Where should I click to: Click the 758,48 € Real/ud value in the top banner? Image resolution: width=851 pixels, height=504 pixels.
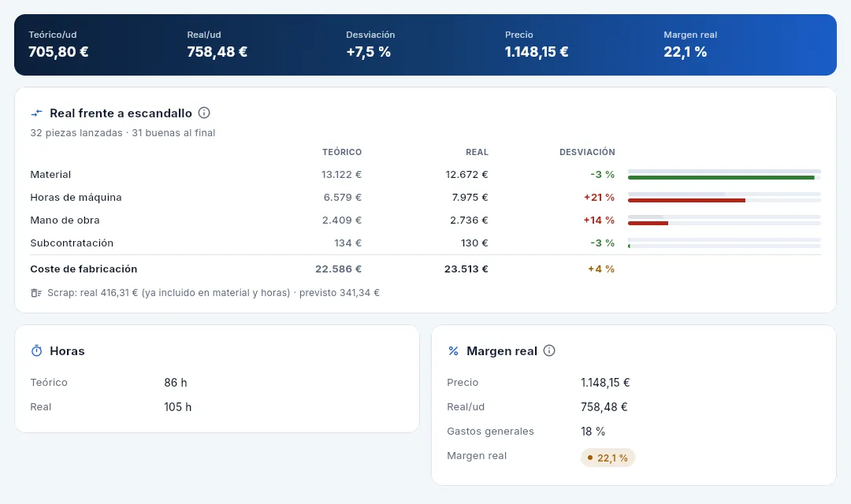(217, 52)
